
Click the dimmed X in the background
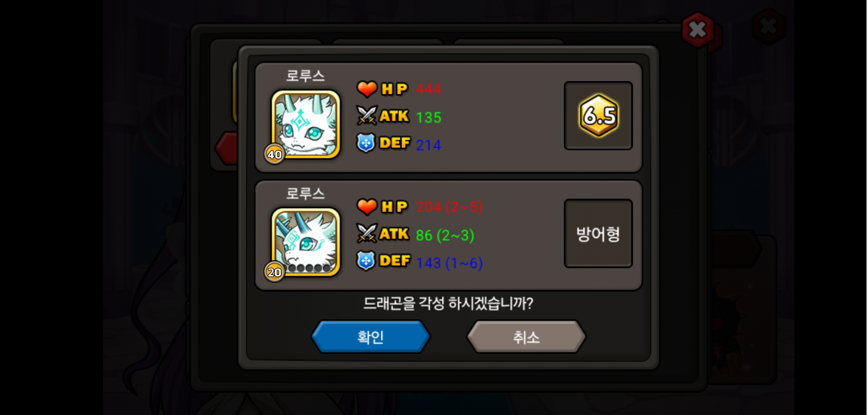point(769,27)
